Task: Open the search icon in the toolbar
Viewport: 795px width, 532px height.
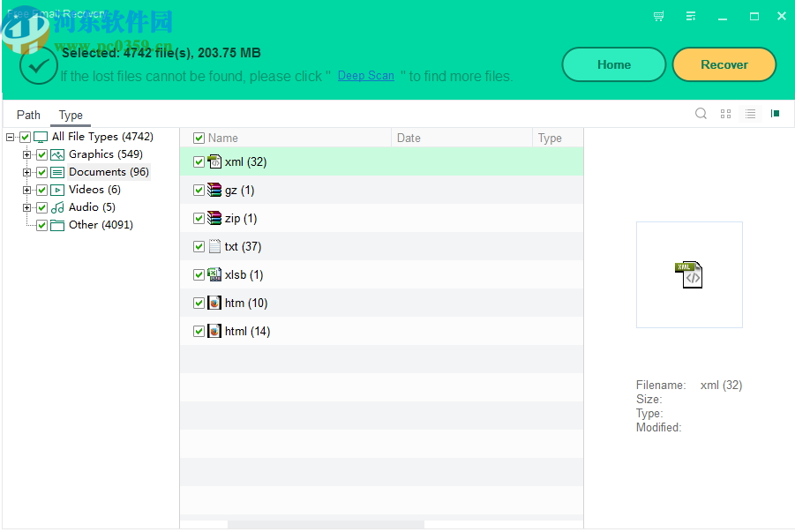Action: point(701,114)
